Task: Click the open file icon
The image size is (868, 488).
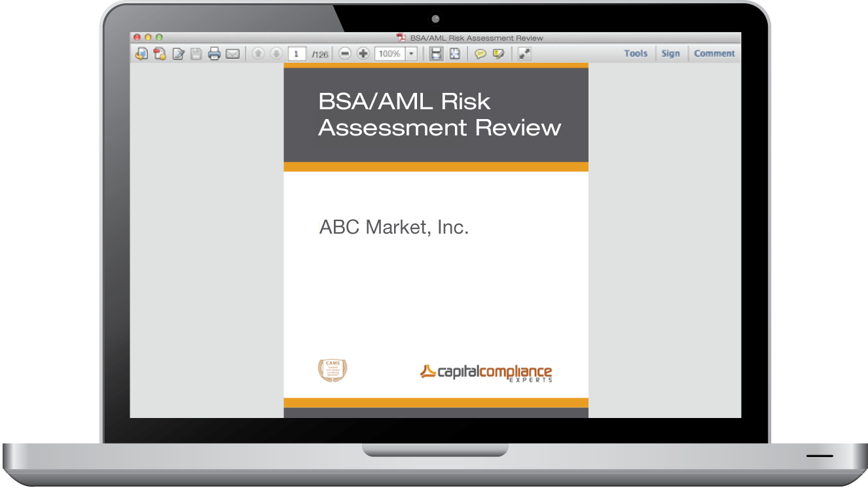Action: pos(141,54)
